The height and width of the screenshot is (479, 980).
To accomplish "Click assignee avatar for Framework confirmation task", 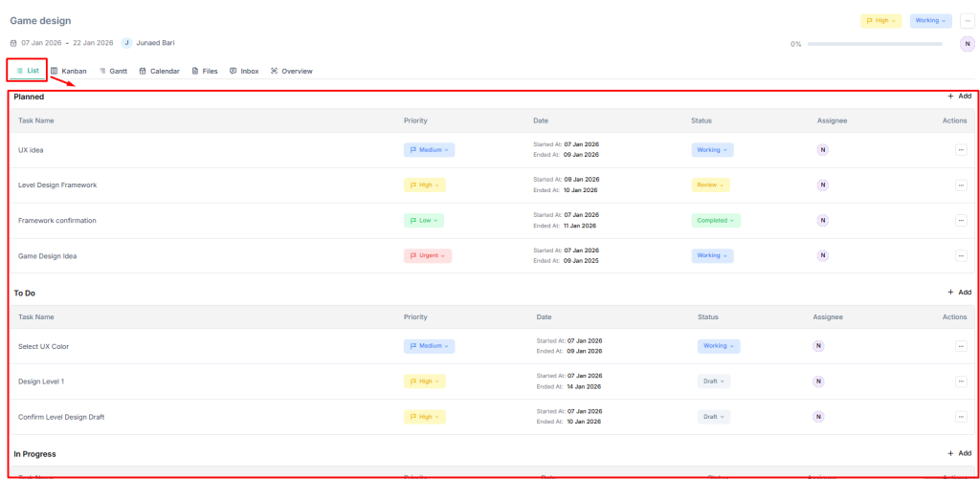I will pos(822,221).
